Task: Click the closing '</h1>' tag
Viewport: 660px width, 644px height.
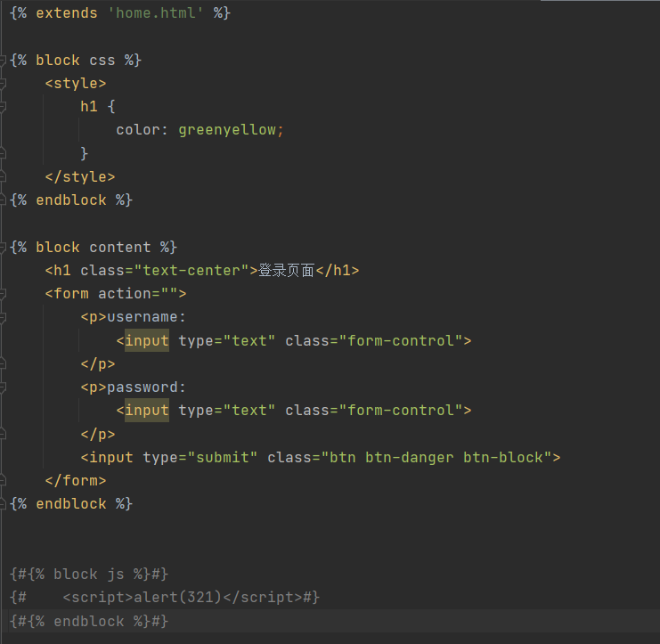Action: pos(338,270)
